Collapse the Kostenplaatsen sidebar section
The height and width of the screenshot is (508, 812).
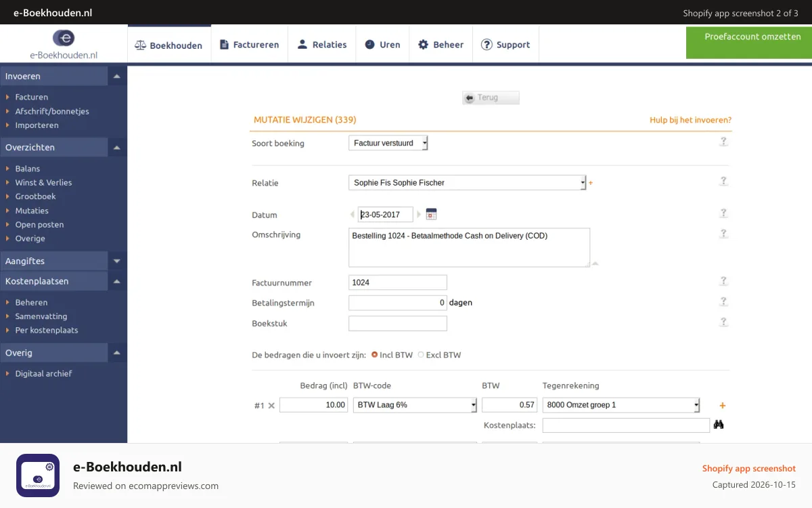tap(117, 281)
